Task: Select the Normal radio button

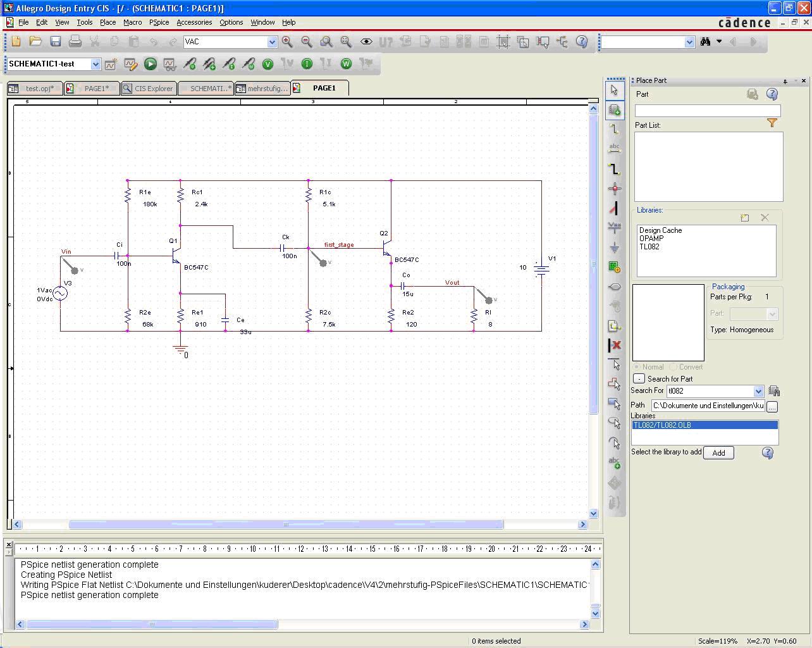Action: point(637,367)
